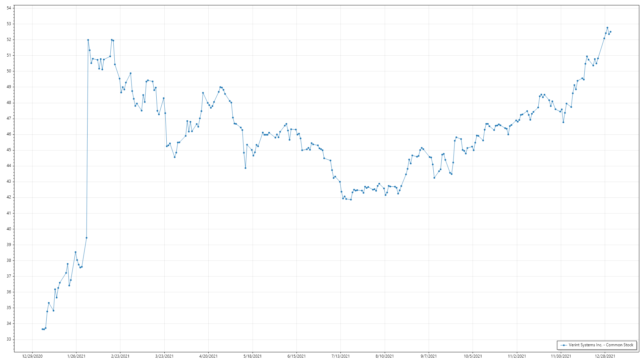Click the data point near 39.5 before the jump
644x362 pixels.
pyautogui.click(x=87, y=238)
